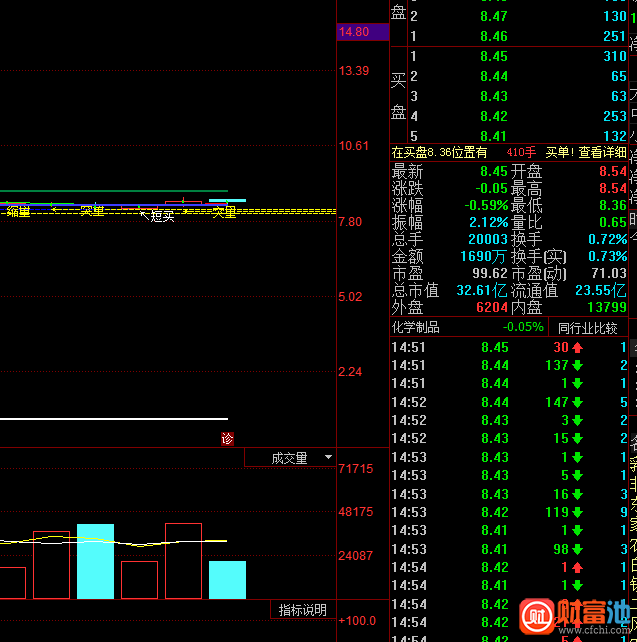Click the 总市值 value 32.61亿
637x642 pixels.
[481, 290]
